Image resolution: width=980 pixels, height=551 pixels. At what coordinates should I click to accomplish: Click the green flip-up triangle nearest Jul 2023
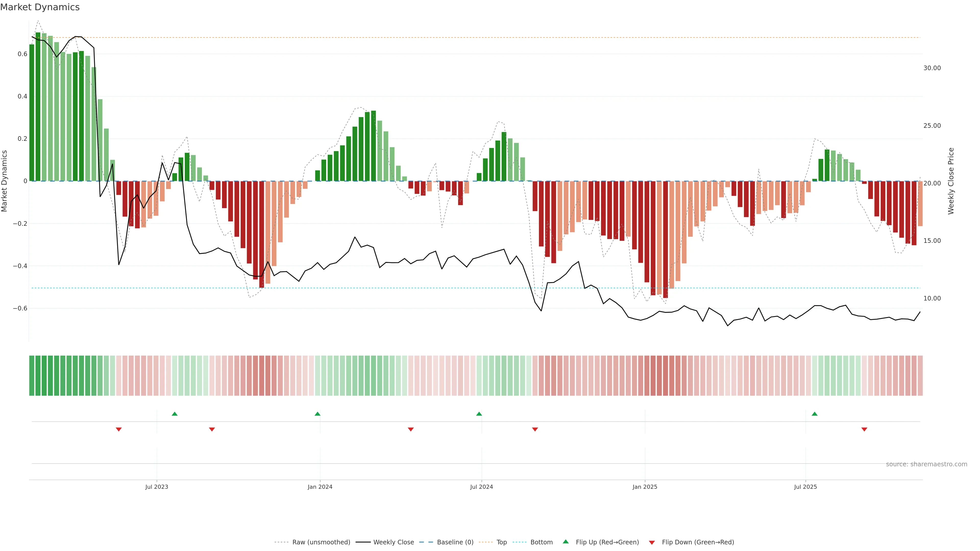tap(175, 414)
